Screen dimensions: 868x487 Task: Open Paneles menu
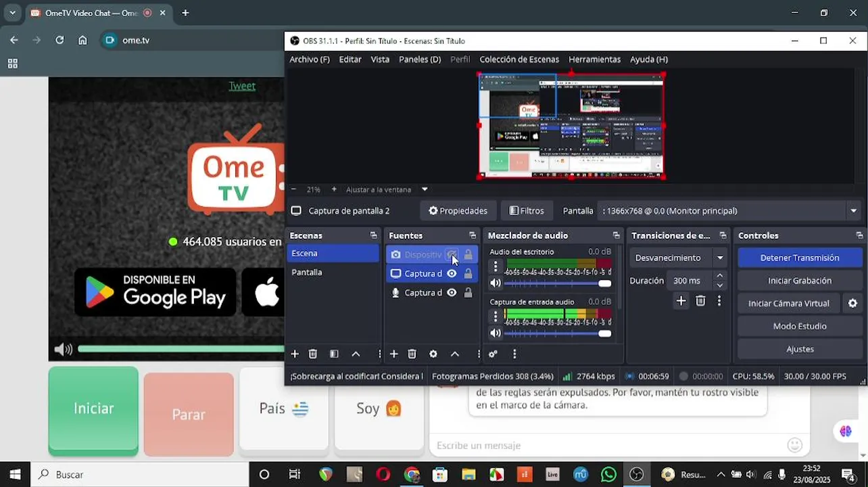coord(420,60)
